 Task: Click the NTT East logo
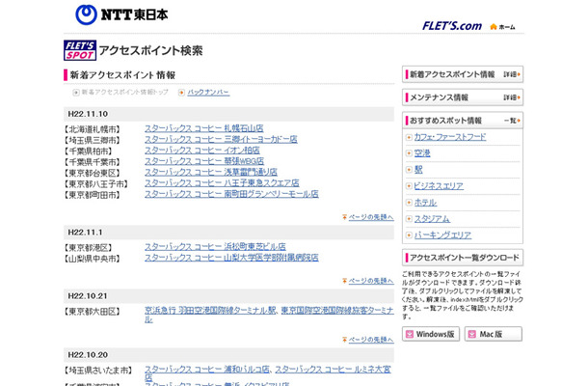click(x=121, y=14)
